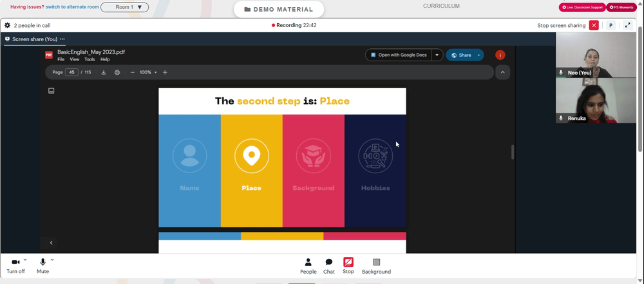Open camera options chevron
The width and height of the screenshot is (644, 284).
coord(25,260)
